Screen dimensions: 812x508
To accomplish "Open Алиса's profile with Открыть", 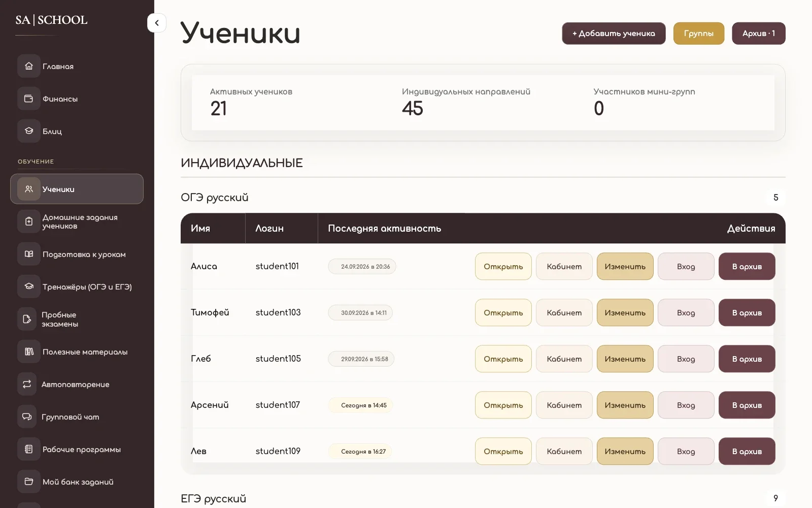I will point(503,266).
